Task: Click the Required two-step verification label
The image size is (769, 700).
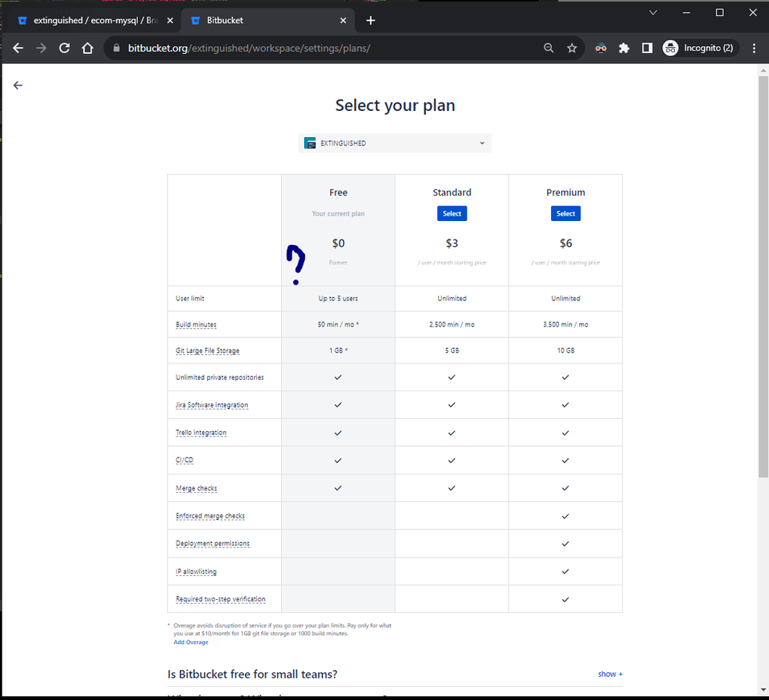Action: (220, 599)
